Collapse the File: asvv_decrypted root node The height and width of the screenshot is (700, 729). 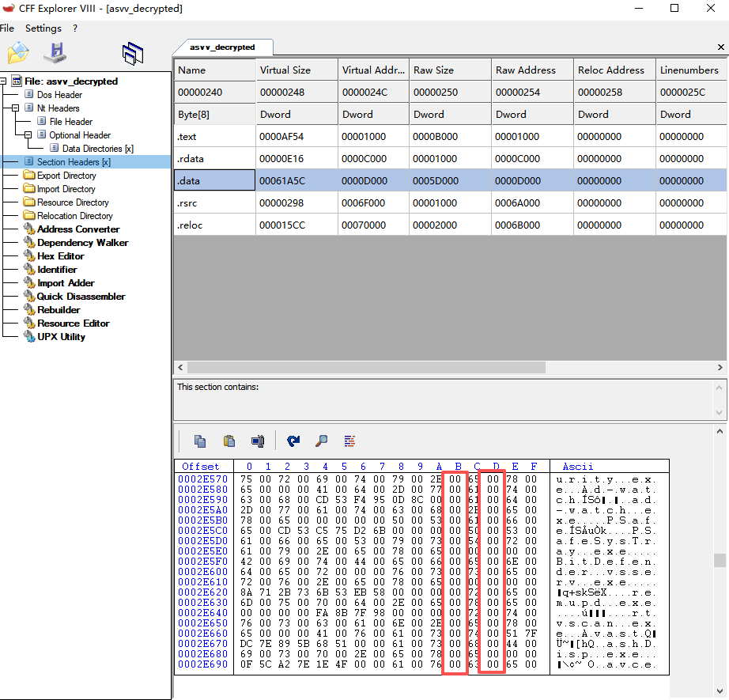(3, 81)
